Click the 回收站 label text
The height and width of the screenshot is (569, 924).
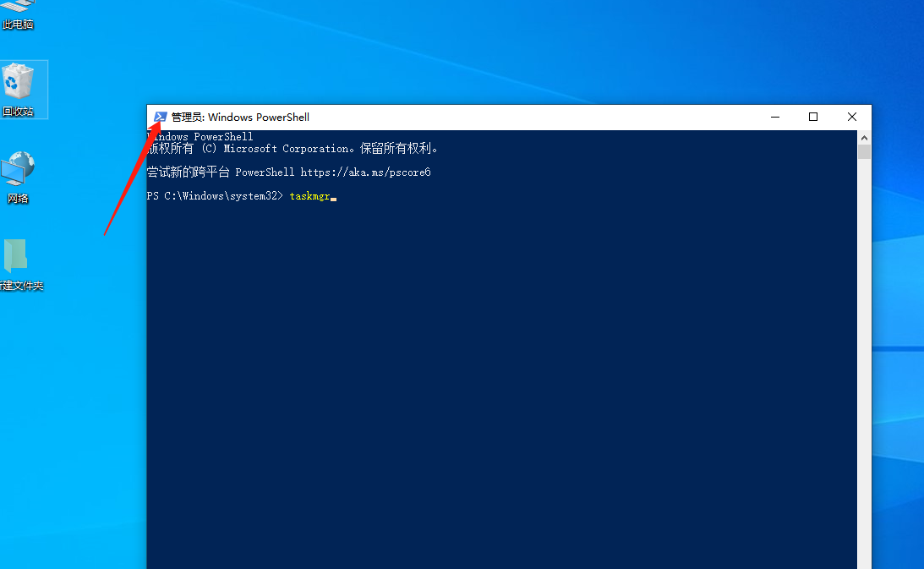click(18, 112)
